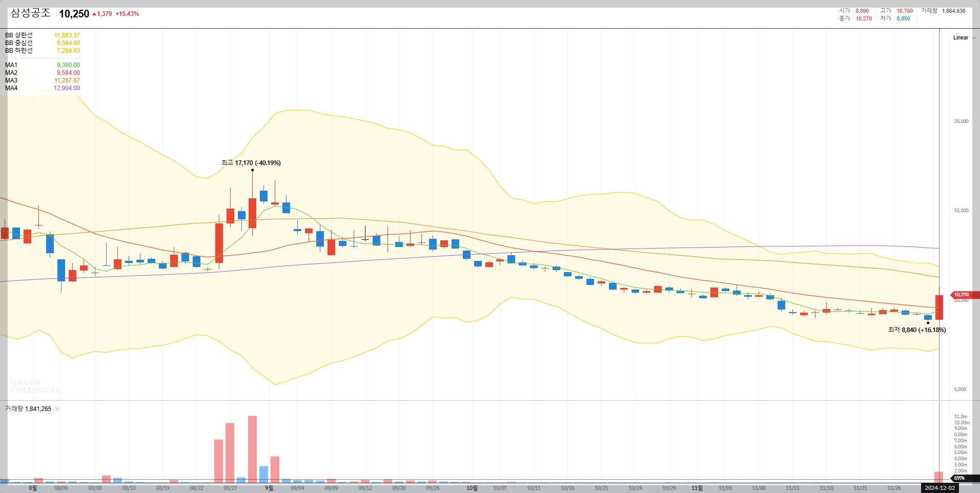Open the Linear scale dropdown
This screenshot has height=493, width=980.
[964, 37]
